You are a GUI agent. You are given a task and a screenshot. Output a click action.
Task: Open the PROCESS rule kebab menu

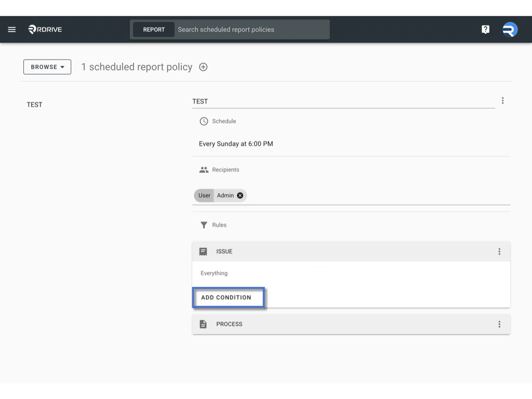499,324
